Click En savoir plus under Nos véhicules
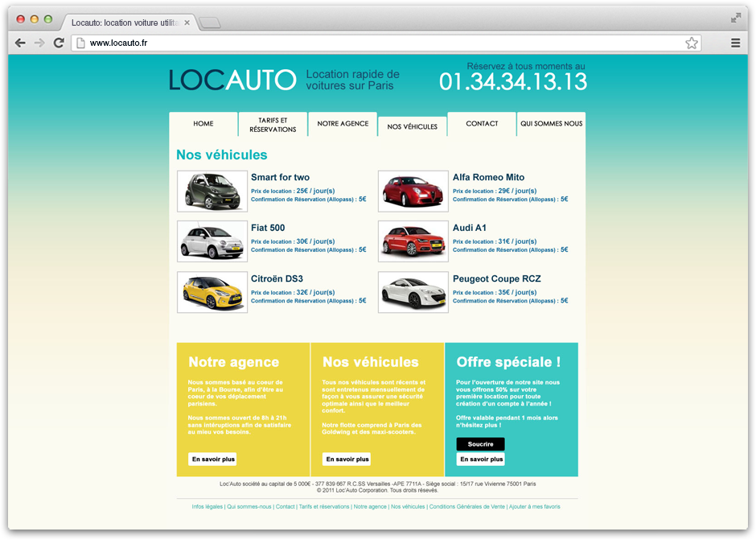756x540 pixels. pos(347,460)
